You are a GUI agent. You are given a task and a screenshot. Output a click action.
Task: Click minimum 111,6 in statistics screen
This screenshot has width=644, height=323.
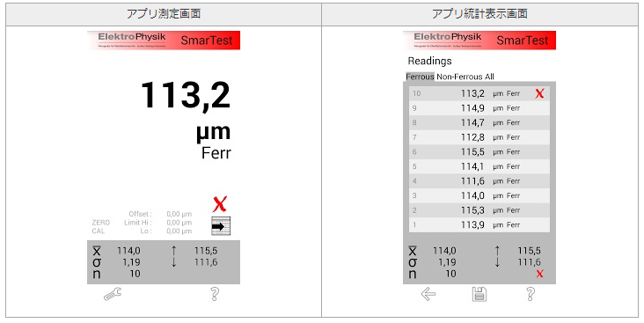point(529,262)
